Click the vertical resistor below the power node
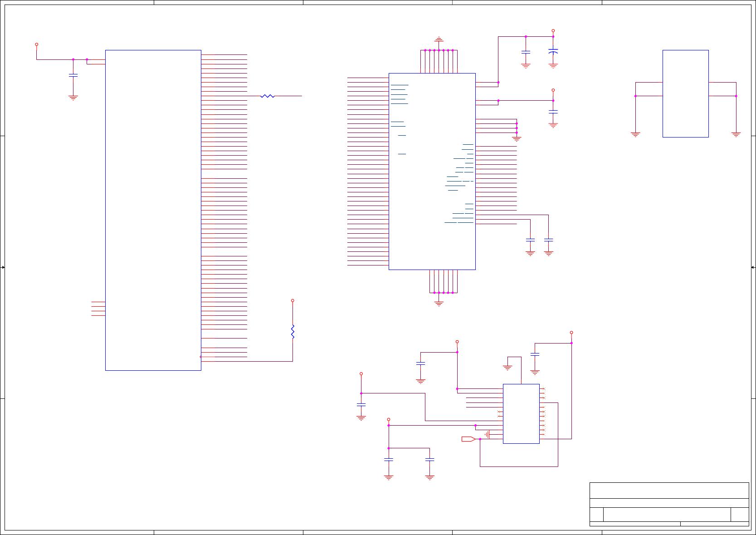 [293, 332]
